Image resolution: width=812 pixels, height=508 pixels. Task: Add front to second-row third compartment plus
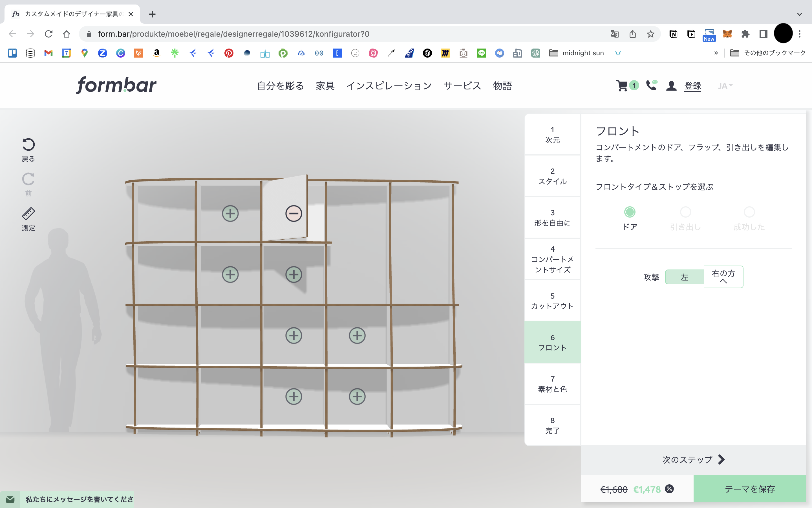294,275
